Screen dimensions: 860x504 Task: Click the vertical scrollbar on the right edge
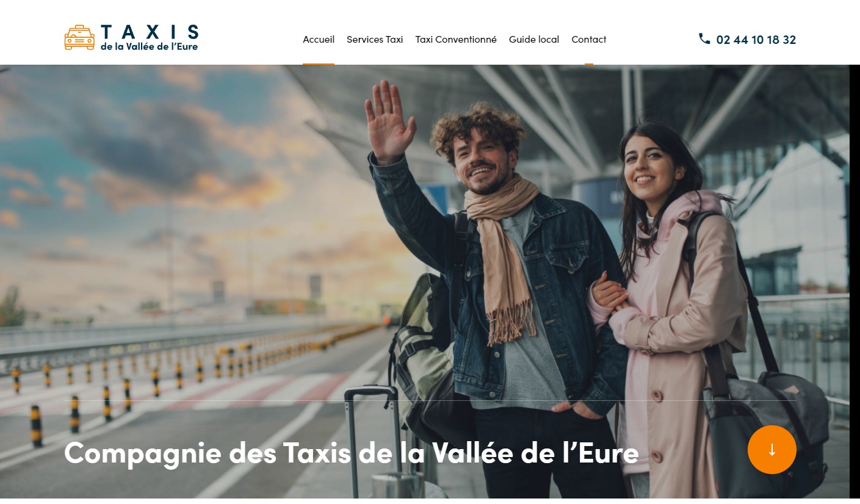855,284
